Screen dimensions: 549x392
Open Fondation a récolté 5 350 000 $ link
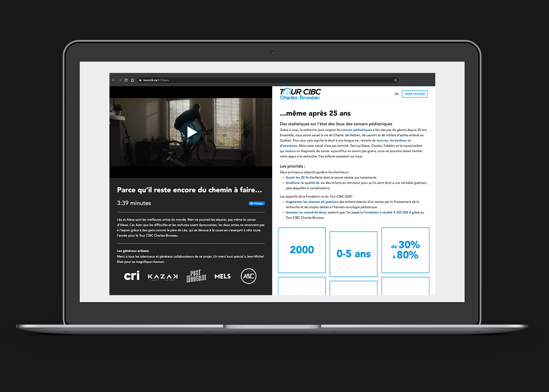[387, 212]
